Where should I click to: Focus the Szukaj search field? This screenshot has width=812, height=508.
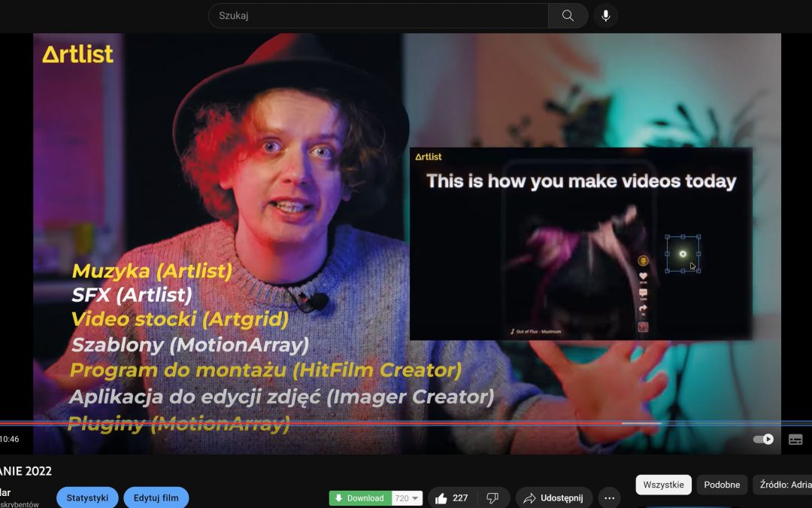[x=378, y=16]
